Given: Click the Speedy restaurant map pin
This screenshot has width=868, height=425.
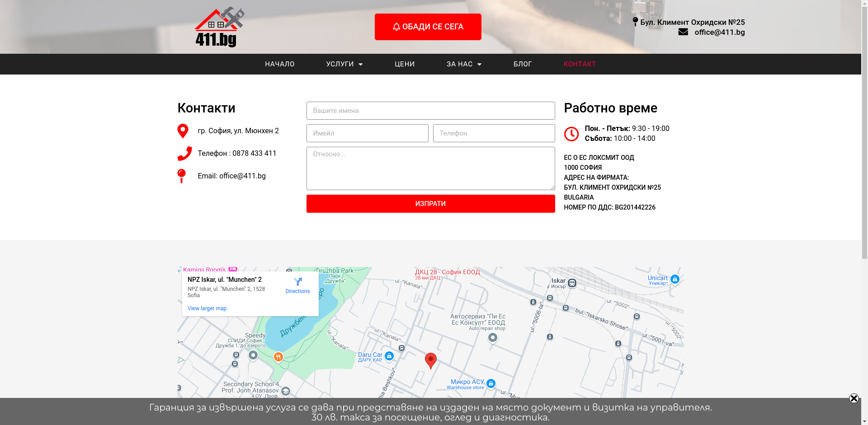Looking at the screenshot, I should click(x=278, y=357).
